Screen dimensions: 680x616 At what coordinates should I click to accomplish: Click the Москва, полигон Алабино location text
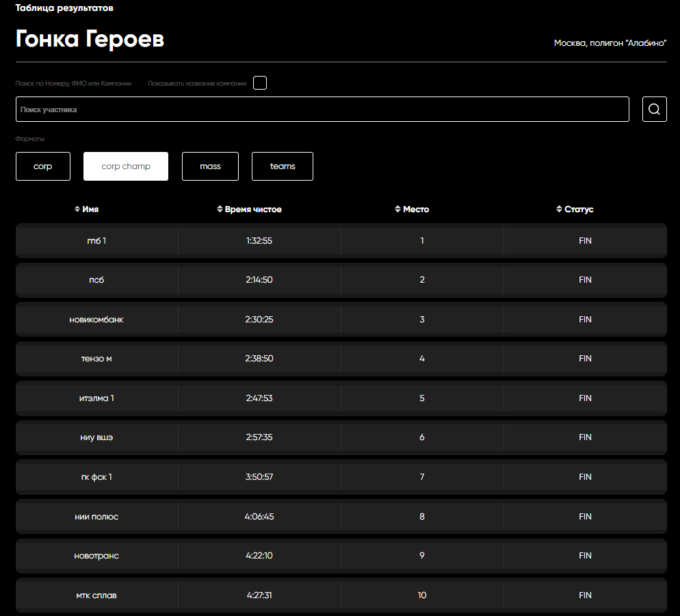click(610, 43)
